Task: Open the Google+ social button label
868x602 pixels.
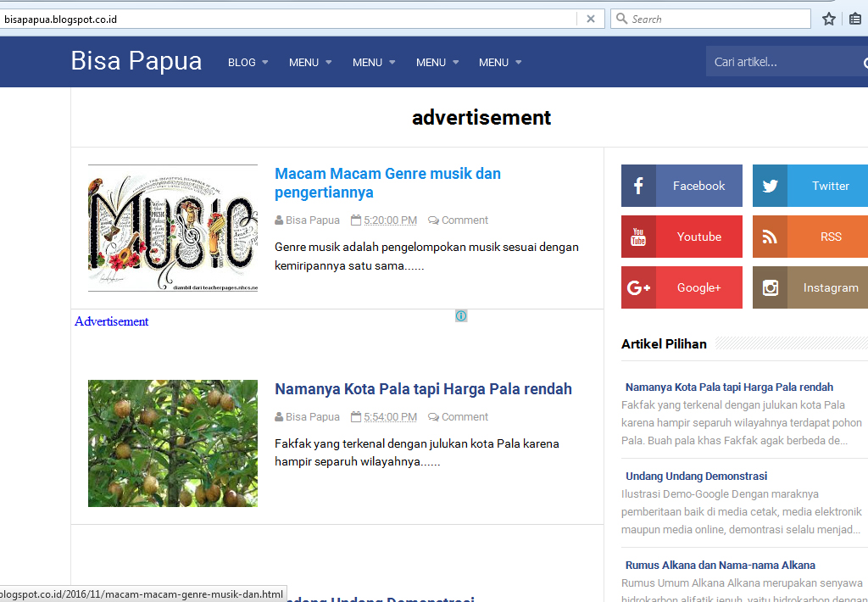Action: click(699, 288)
